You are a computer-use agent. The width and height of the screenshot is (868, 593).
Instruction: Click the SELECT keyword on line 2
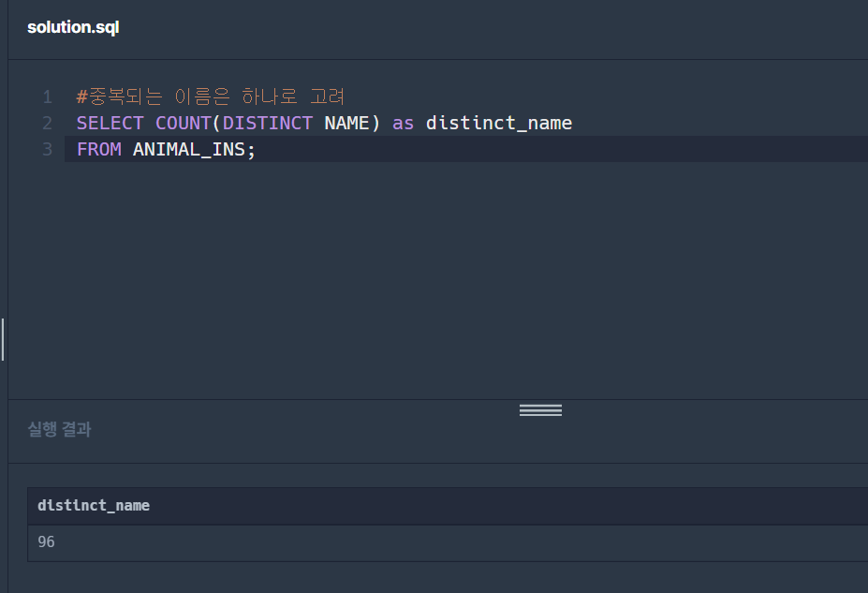(110, 123)
